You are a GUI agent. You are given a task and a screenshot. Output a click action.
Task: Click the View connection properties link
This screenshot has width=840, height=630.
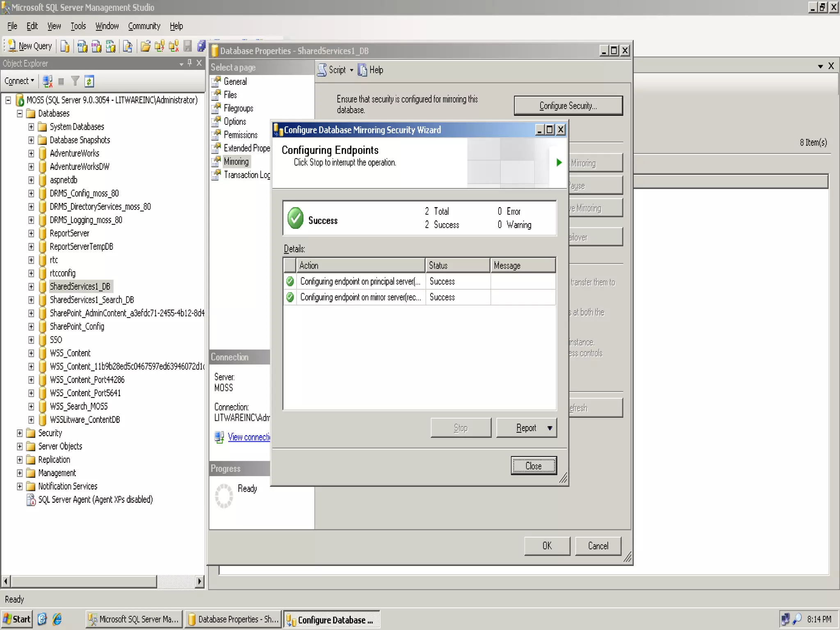(x=249, y=437)
